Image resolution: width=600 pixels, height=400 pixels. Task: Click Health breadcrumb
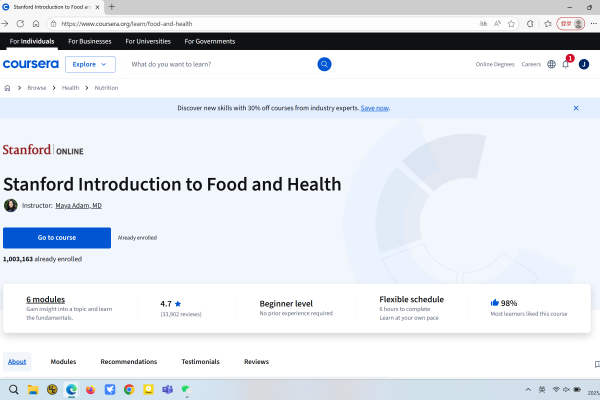[70, 88]
